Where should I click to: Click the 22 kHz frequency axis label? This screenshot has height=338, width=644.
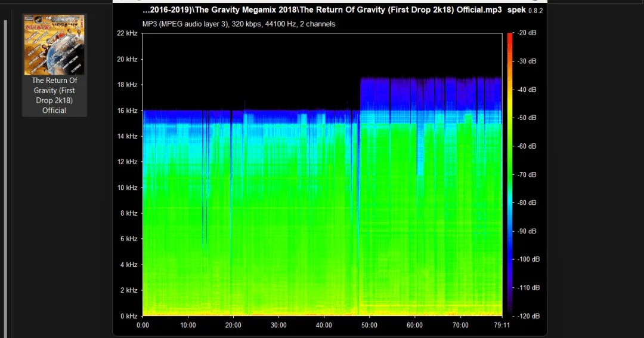(x=128, y=33)
